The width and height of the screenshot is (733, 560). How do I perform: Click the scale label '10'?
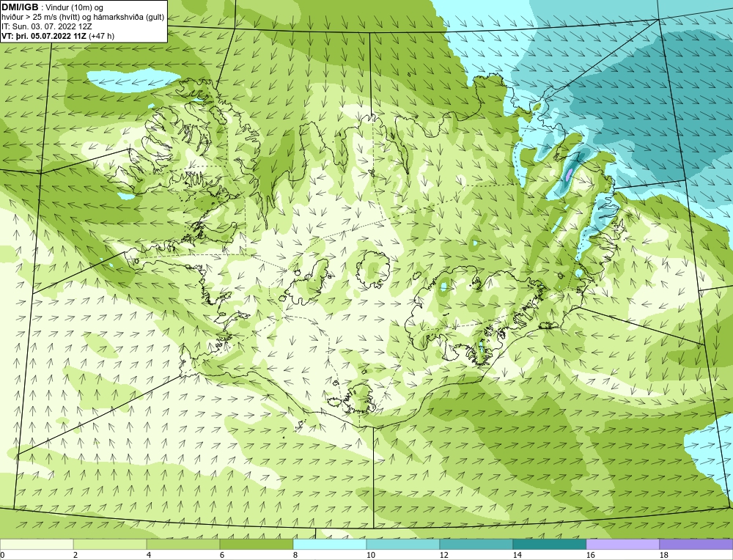tap(371, 555)
